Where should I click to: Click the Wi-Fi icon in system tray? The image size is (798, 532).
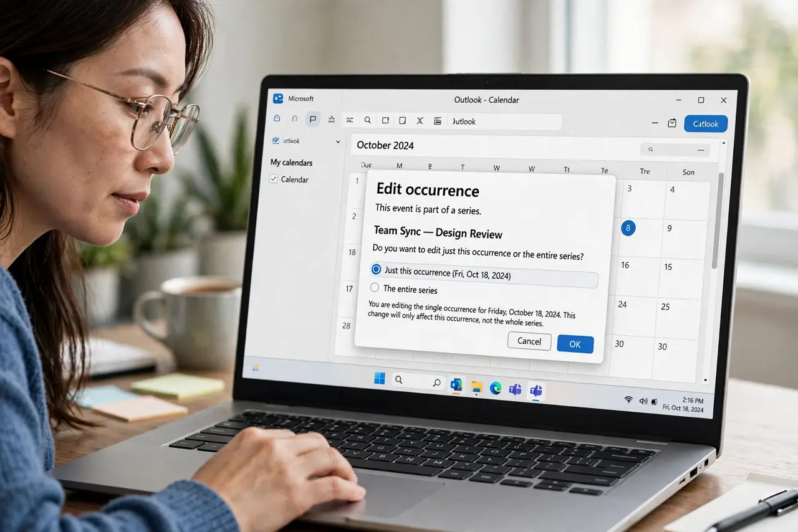point(628,400)
